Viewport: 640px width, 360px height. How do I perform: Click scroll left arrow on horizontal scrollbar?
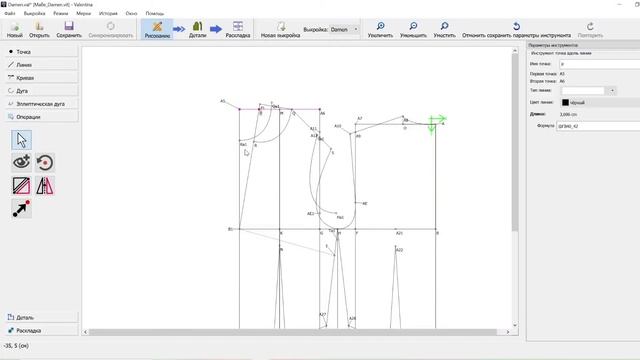pyautogui.click(x=85, y=332)
